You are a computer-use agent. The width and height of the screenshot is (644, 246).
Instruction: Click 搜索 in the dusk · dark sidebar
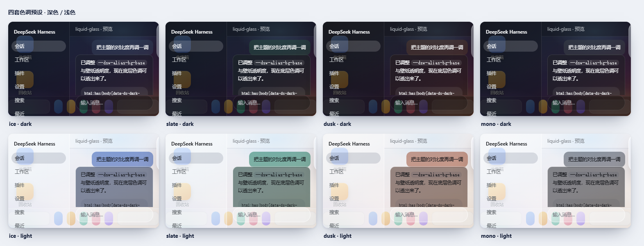(334, 100)
